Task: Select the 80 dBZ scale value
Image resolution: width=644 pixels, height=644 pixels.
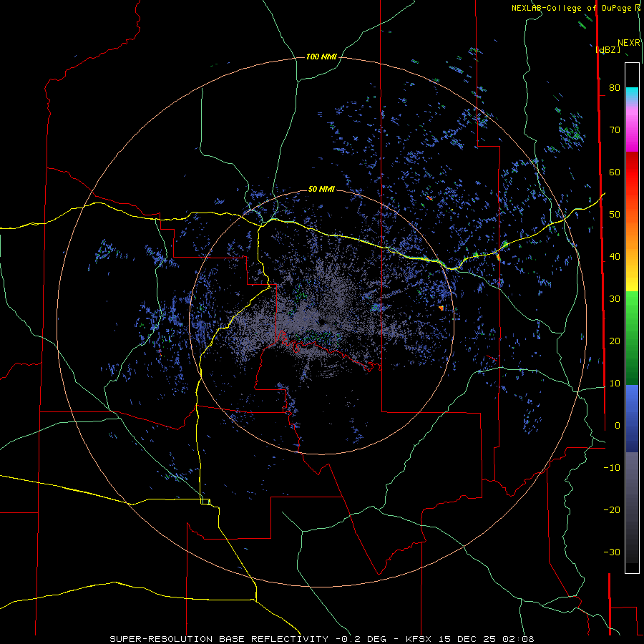Action: tap(615, 87)
